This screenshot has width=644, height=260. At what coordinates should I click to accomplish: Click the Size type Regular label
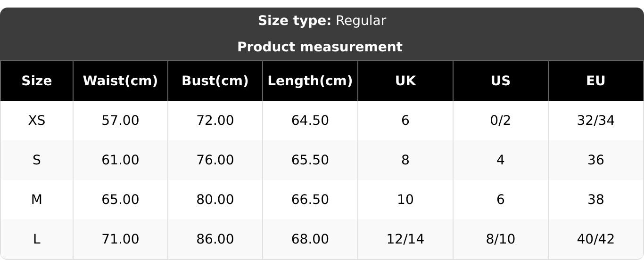[322, 21]
